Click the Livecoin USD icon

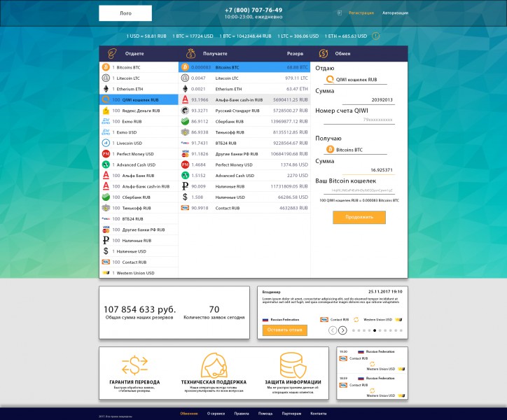(x=106, y=143)
